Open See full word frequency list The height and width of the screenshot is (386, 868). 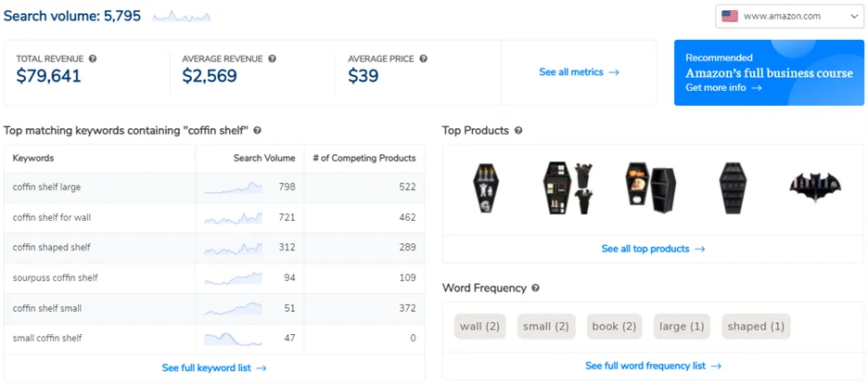(x=653, y=366)
